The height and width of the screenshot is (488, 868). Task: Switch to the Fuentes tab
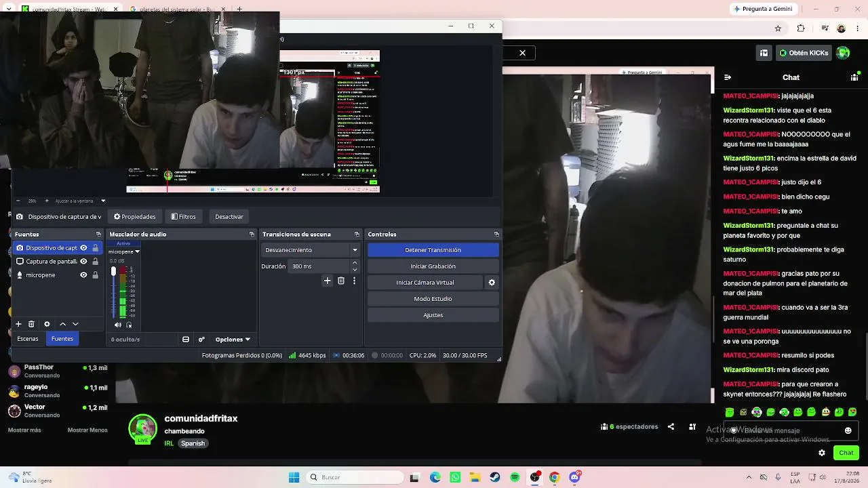pyautogui.click(x=62, y=339)
